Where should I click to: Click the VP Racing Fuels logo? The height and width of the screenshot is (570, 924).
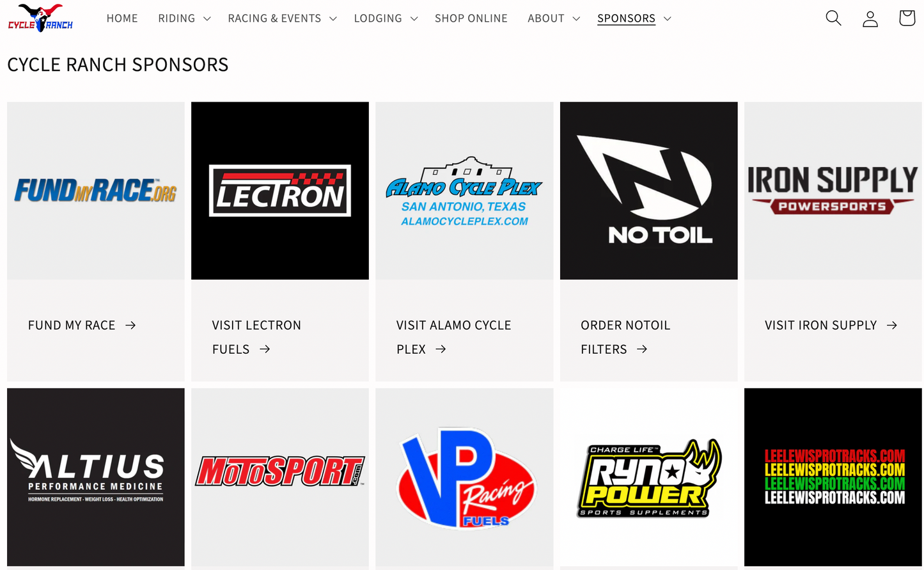point(464,477)
